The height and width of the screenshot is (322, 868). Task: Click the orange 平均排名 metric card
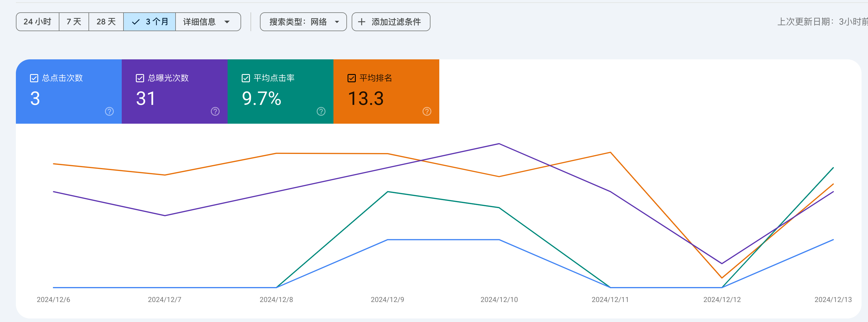386,92
